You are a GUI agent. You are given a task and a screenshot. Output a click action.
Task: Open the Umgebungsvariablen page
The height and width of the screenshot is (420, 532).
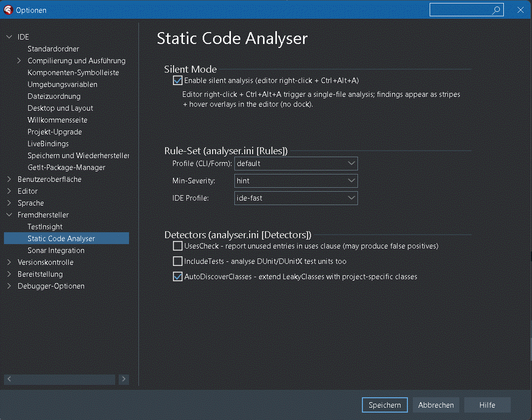tap(62, 84)
